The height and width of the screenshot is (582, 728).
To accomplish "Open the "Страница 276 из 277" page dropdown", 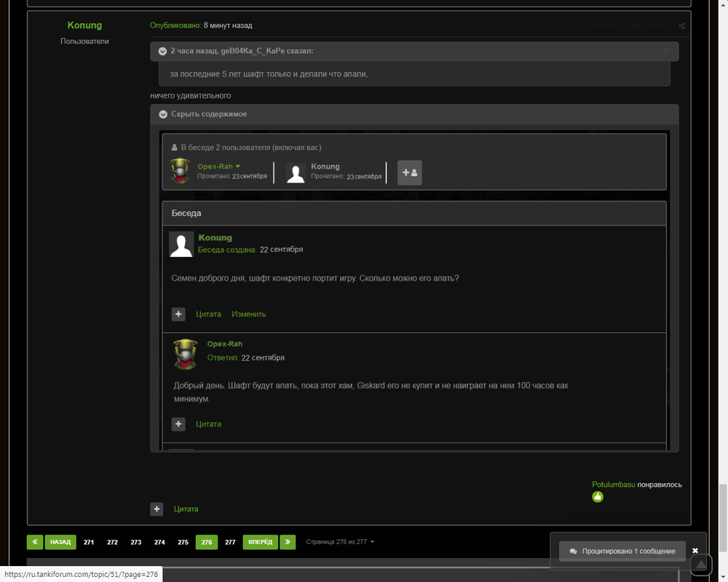I will tap(341, 542).
